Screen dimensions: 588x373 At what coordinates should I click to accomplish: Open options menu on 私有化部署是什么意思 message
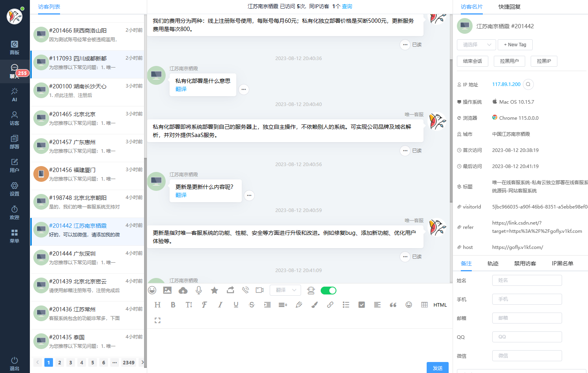[x=244, y=90]
